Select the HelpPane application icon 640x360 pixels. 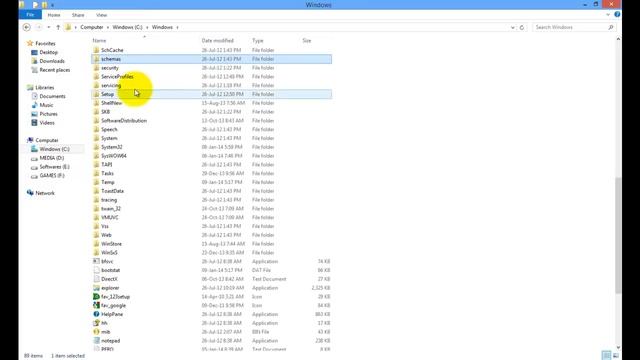pos(96,314)
